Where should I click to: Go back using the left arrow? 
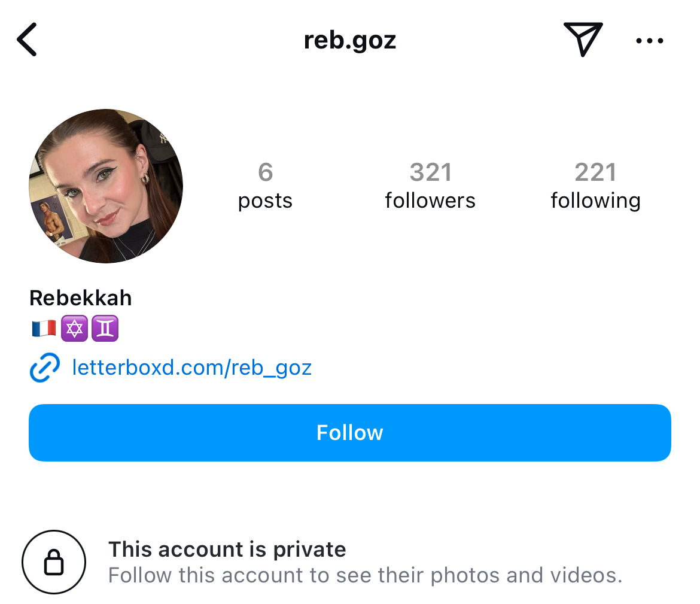27,40
